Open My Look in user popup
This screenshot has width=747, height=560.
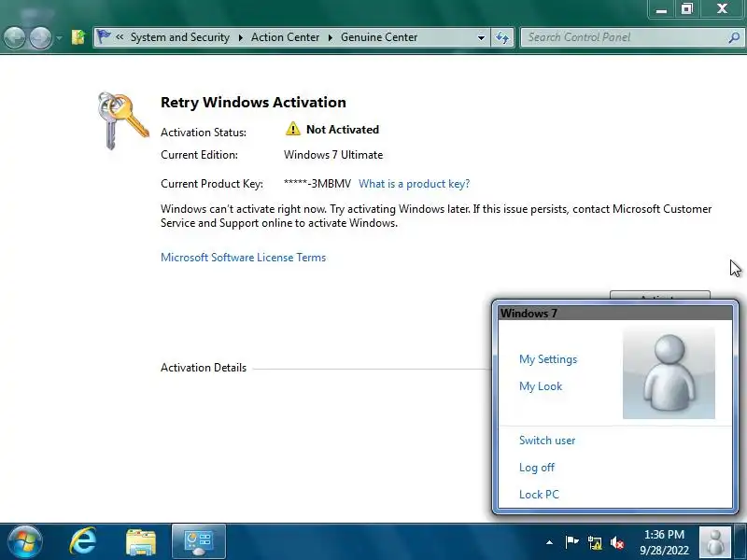[541, 386]
